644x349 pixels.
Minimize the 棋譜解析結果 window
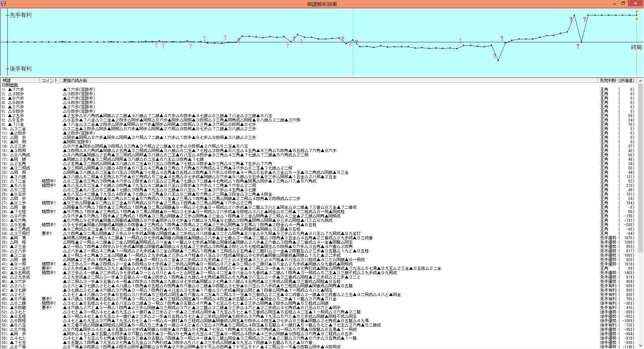(614, 3)
